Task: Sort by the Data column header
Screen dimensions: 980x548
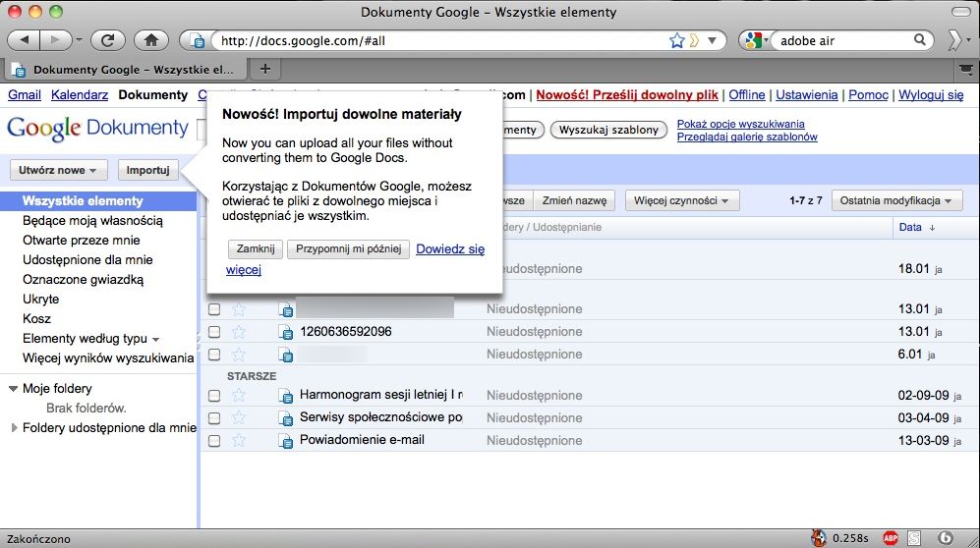Action: tap(916, 227)
